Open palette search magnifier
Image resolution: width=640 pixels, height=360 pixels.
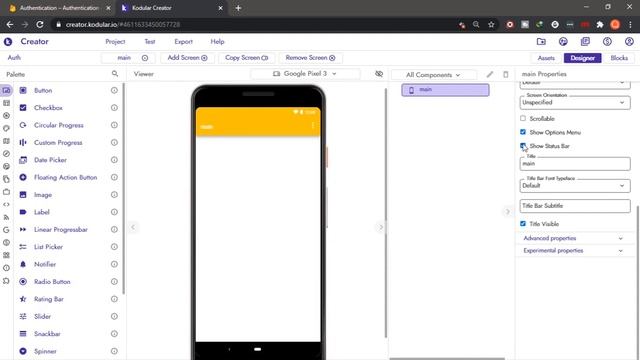coord(115,74)
